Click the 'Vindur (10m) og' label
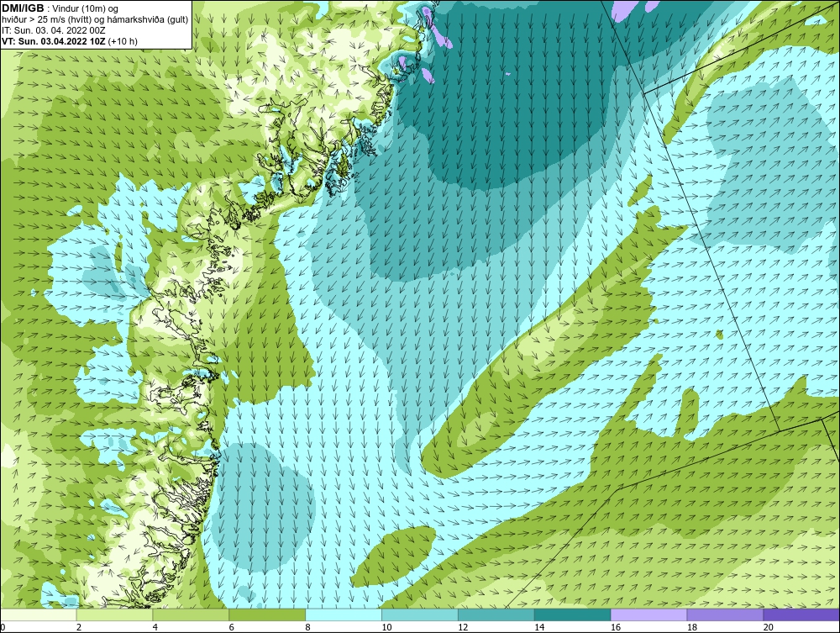 click(x=86, y=8)
